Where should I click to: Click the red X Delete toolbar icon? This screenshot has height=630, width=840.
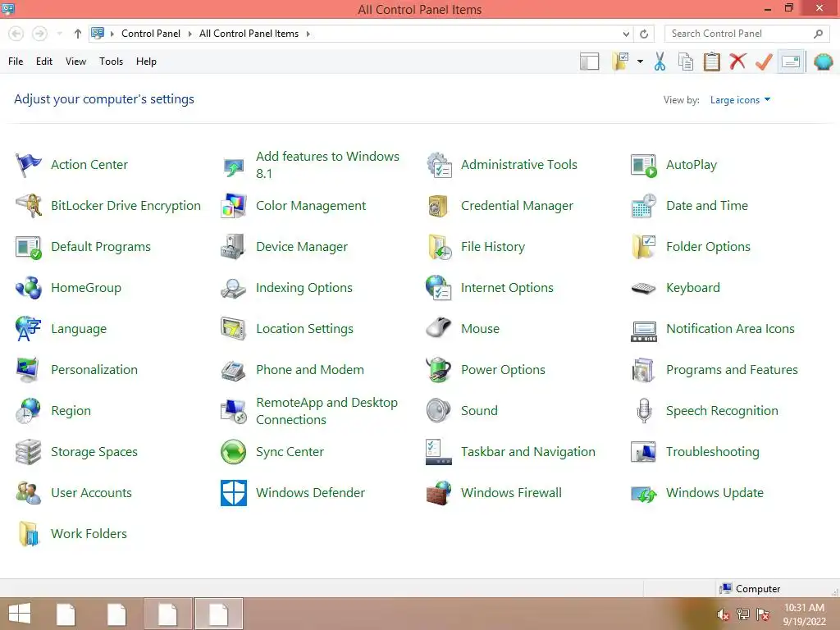point(737,62)
